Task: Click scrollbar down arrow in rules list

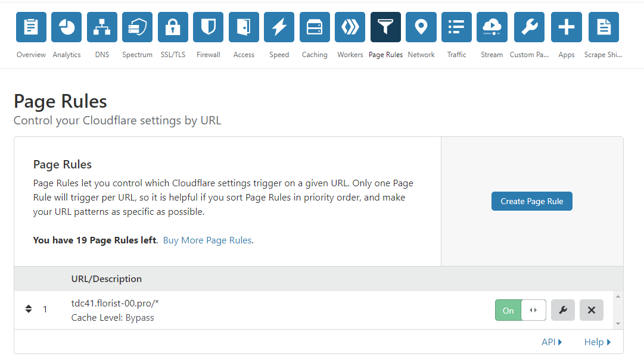Action: point(618,324)
